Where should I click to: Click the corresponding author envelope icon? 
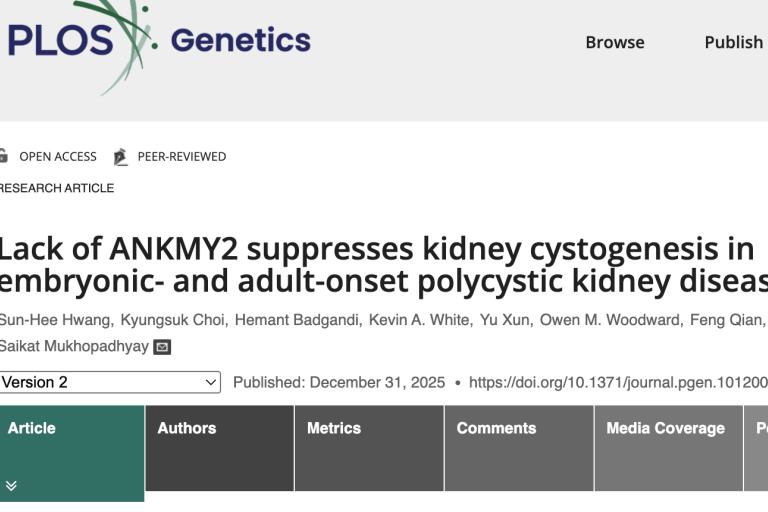tap(162, 347)
